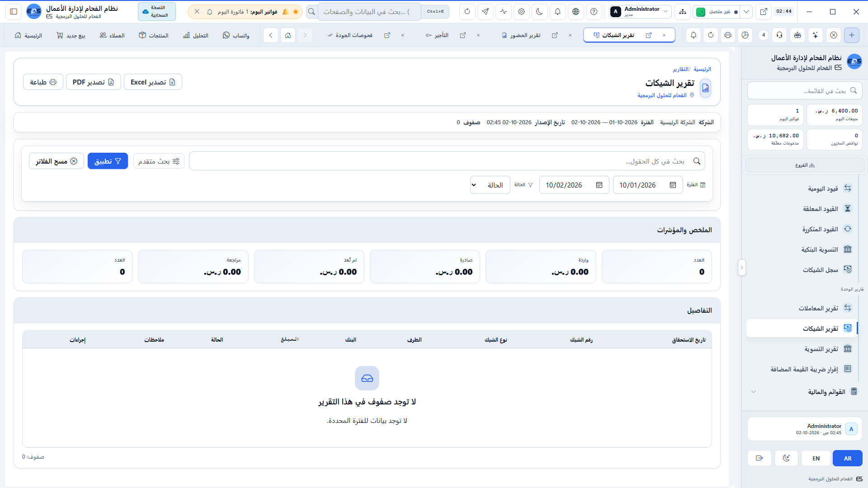This screenshot has height=488, width=868.
Task: Open the language globe icon
Action: (x=576, y=12)
